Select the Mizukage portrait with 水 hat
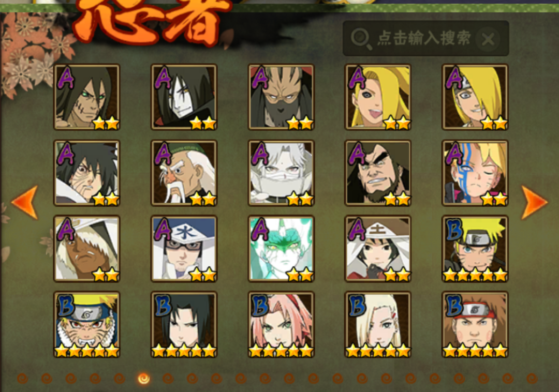559x392 pixels. tap(184, 249)
